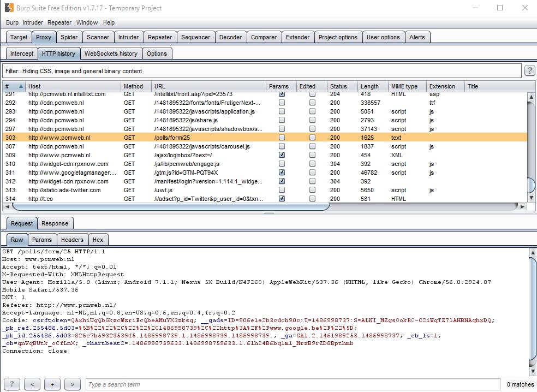The height and width of the screenshot is (392, 537).
Task: Click the Burp Suite logo in title bar
Action: pyautogui.click(x=9, y=8)
